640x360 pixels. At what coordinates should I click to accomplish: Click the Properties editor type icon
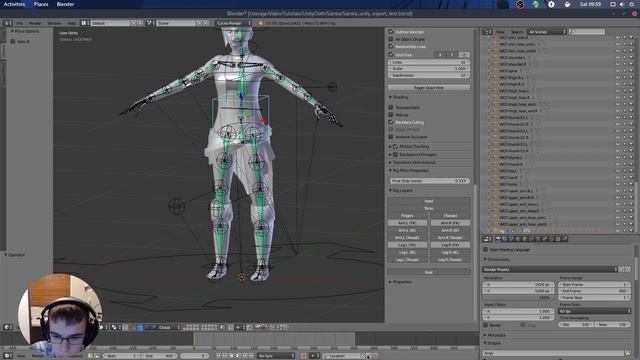pos(487,239)
